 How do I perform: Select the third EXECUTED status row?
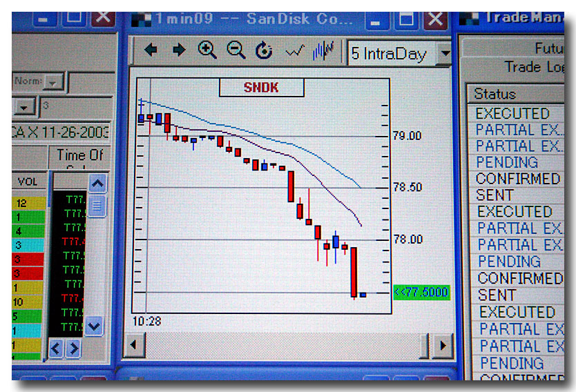[517, 312]
